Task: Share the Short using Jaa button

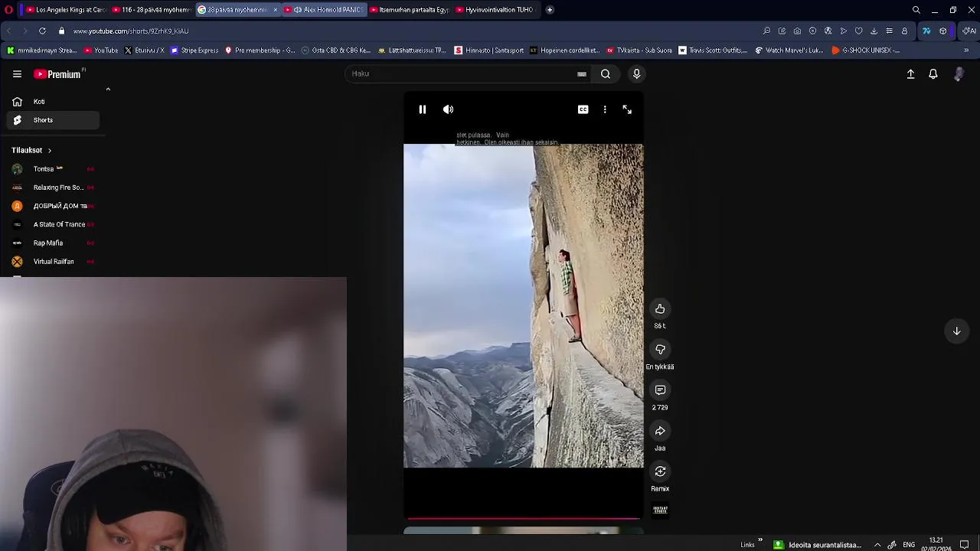Action: click(660, 431)
